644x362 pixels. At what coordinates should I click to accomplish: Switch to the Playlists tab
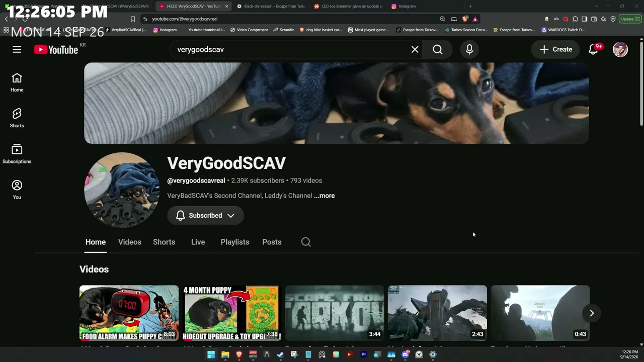tap(235, 242)
